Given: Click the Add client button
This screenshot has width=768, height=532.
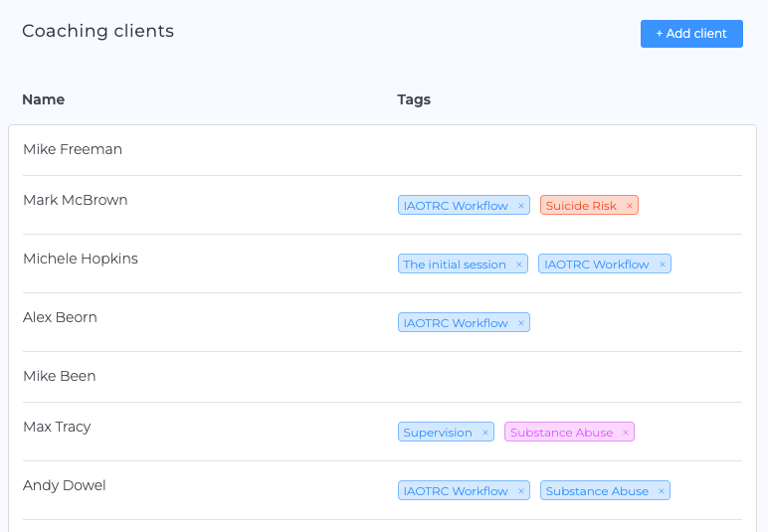Looking at the screenshot, I should (691, 34).
